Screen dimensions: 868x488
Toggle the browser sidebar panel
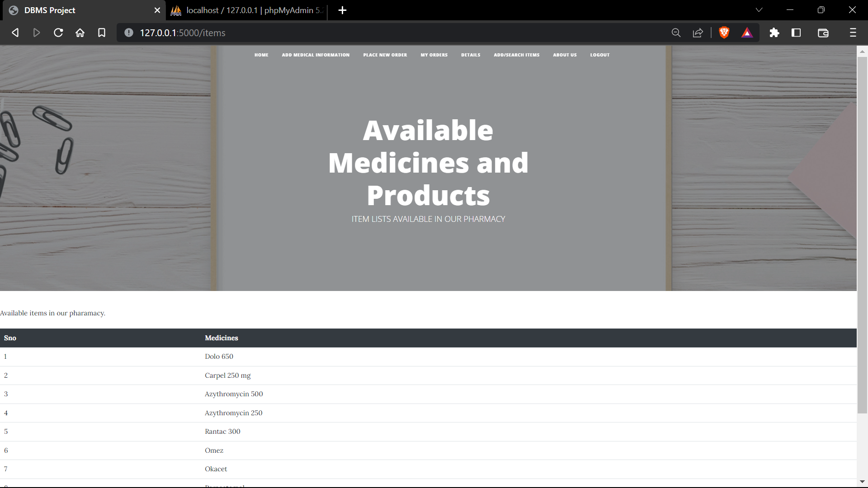click(x=796, y=33)
